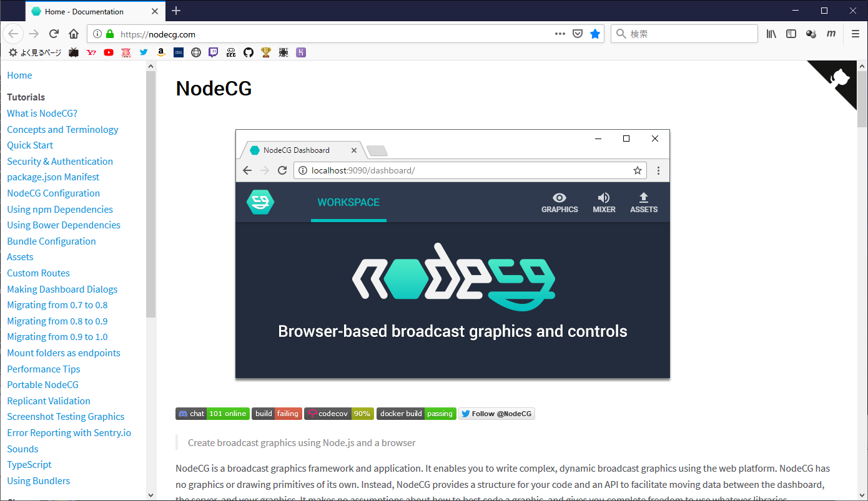This screenshot has height=501, width=868.
Task: Open the page actions three-dot menu
Action: click(560, 34)
